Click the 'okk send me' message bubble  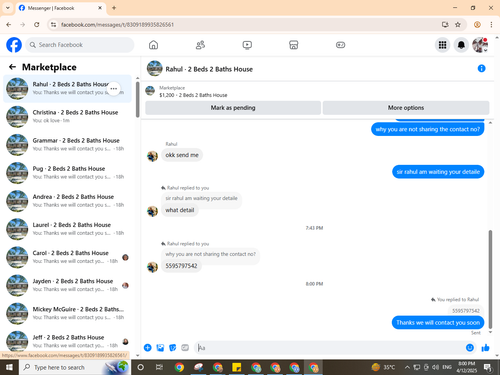[x=182, y=155]
